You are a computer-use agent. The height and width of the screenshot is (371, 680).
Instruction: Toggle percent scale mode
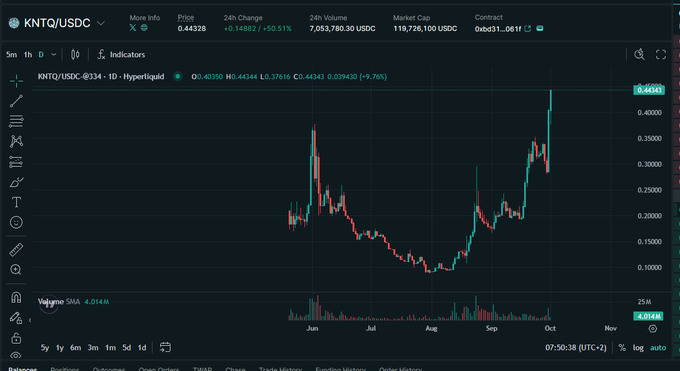(x=622, y=348)
